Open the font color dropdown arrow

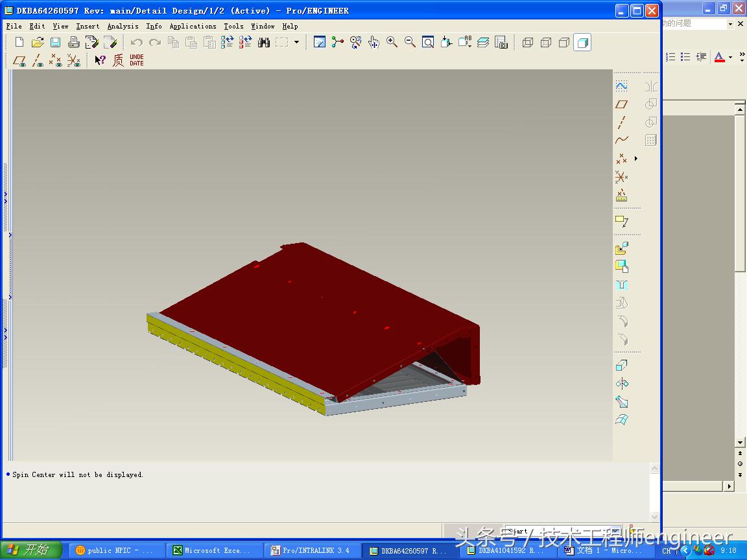(x=730, y=57)
